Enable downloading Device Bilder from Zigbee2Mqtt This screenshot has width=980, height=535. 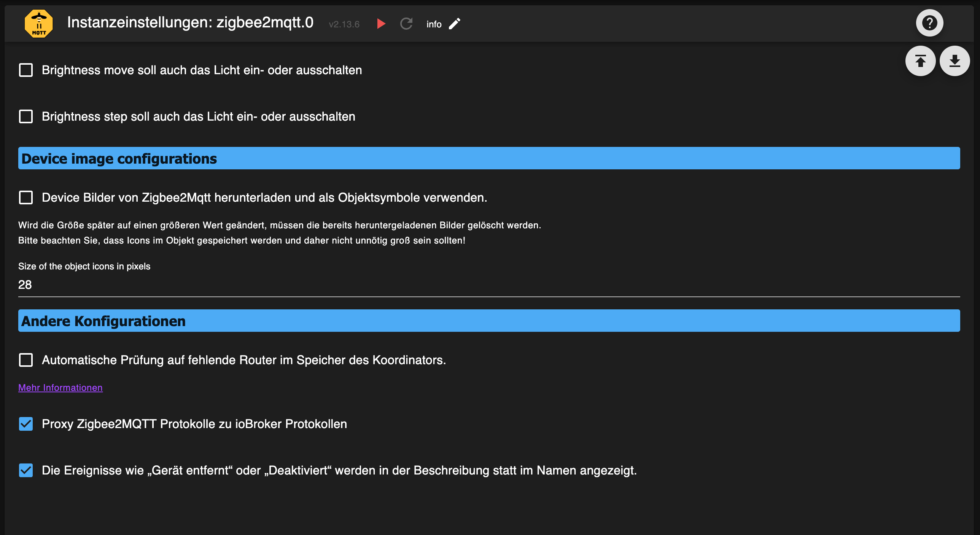pyautogui.click(x=26, y=197)
